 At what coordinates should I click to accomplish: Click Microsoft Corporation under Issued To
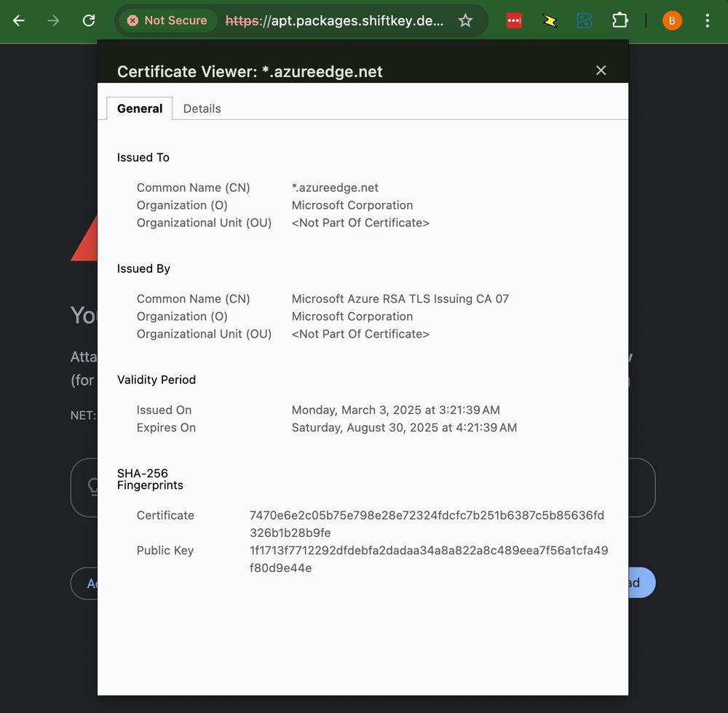click(x=352, y=205)
